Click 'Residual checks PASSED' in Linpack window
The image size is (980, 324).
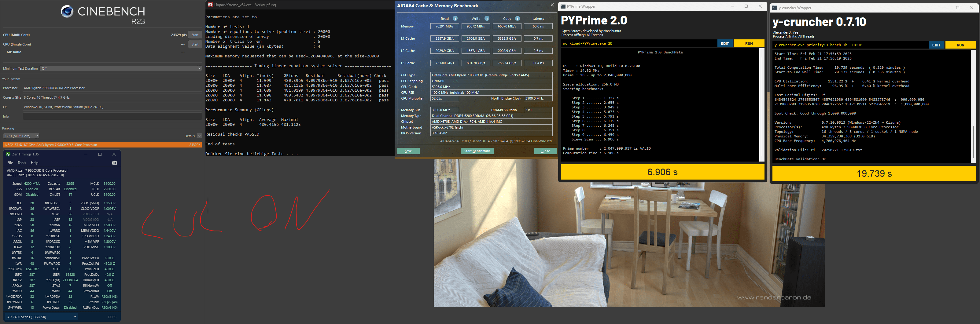232,134
